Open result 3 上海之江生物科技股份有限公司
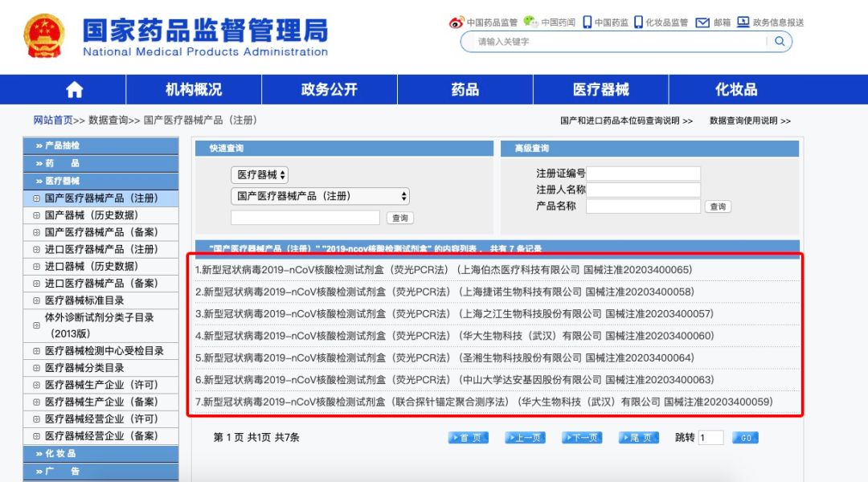This screenshot has height=482, width=868. coord(454,314)
